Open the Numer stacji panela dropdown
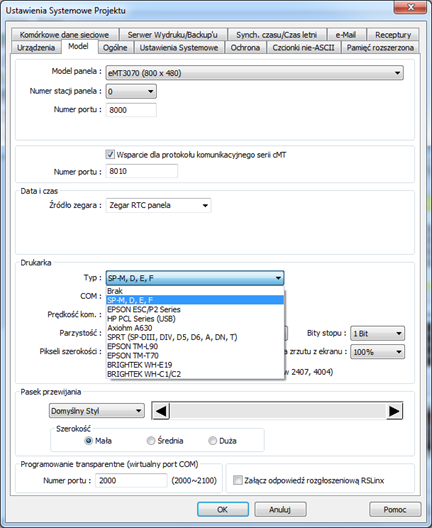 point(131,91)
